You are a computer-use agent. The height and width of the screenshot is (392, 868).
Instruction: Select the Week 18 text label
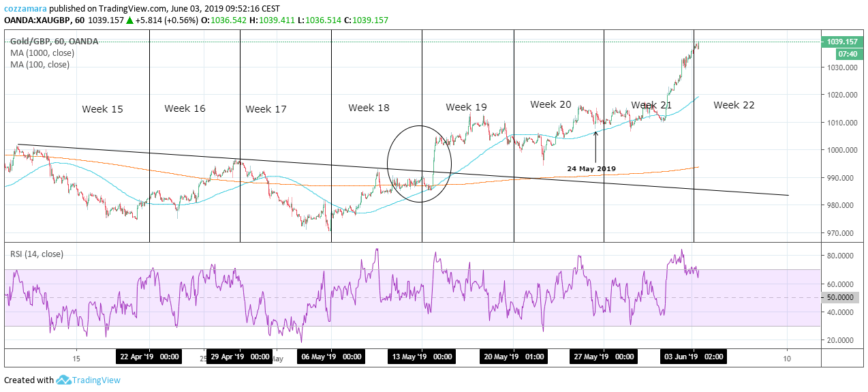tap(369, 108)
